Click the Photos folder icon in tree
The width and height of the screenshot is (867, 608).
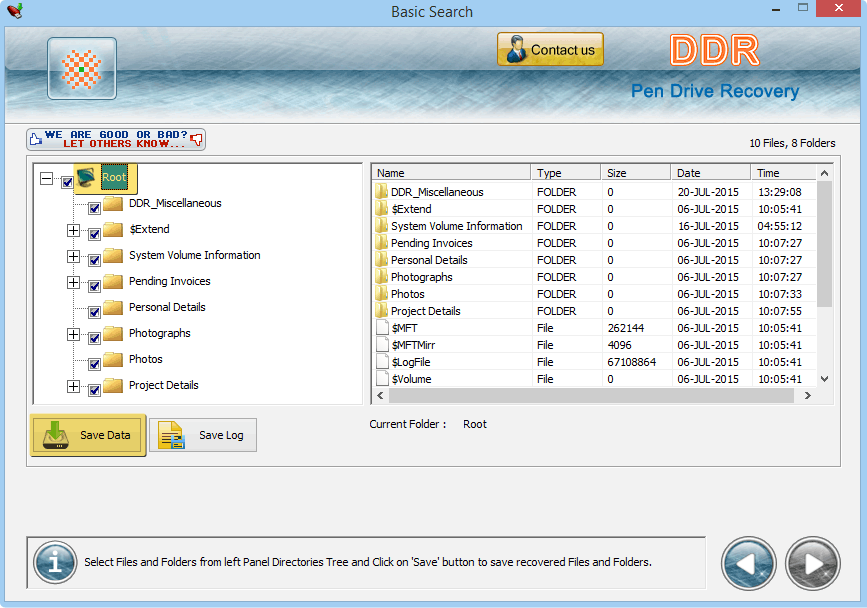(x=113, y=359)
